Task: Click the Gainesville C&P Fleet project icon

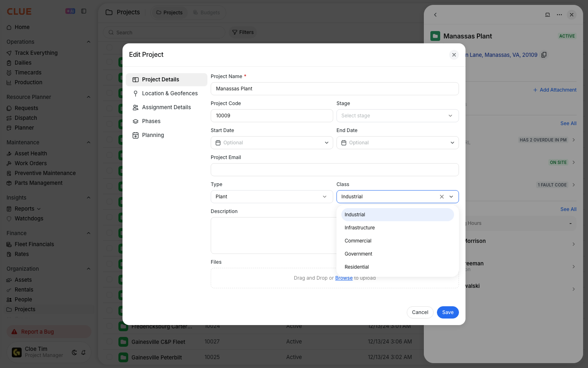Action: point(123,342)
